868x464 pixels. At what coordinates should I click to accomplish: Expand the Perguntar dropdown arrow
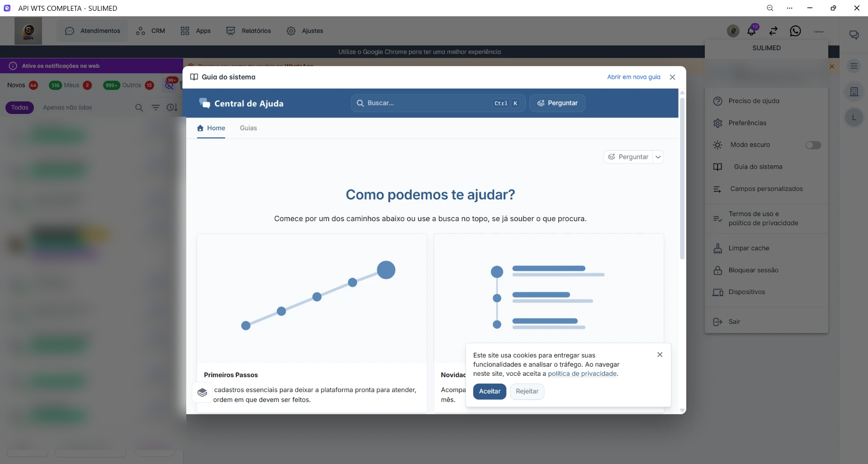tap(658, 157)
